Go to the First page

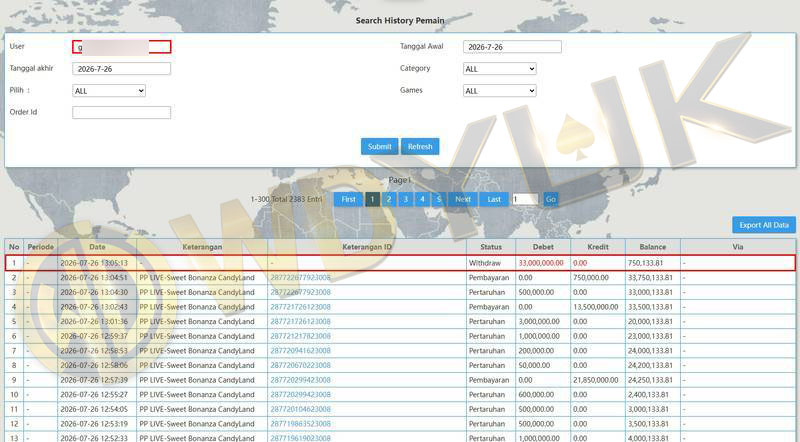pyautogui.click(x=348, y=199)
